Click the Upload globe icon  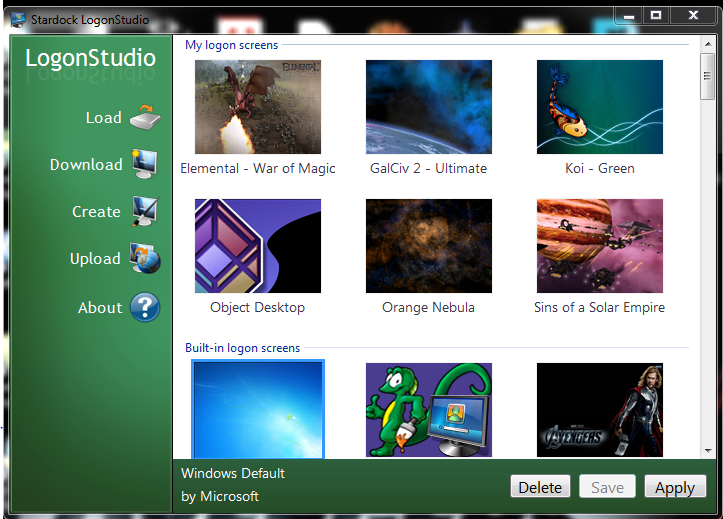[145, 258]
